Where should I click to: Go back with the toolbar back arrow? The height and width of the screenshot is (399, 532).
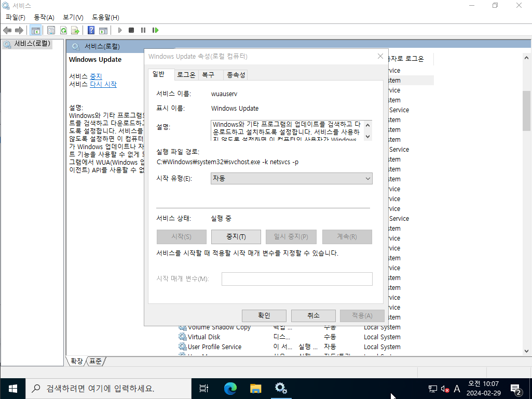pos(7,30)
